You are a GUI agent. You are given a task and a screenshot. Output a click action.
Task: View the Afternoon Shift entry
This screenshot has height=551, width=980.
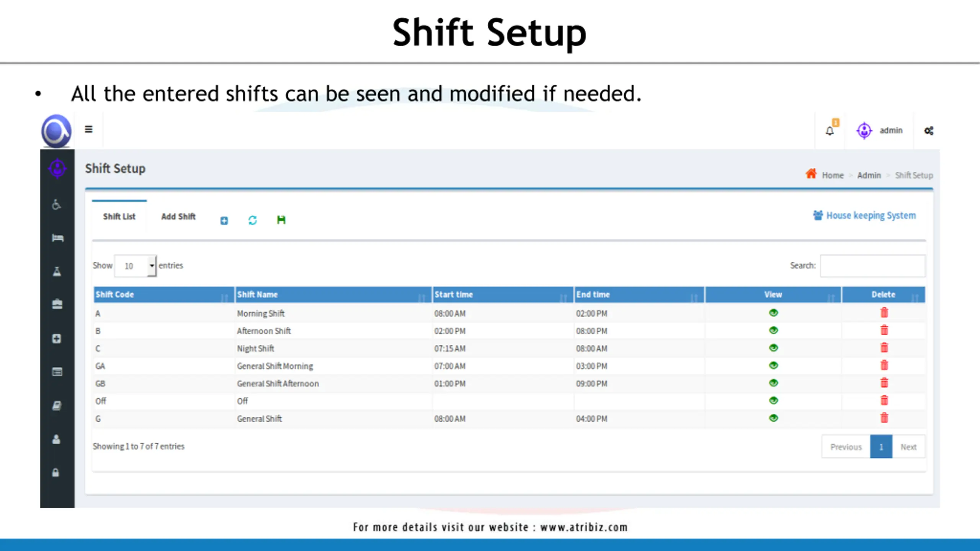point(773,330)
